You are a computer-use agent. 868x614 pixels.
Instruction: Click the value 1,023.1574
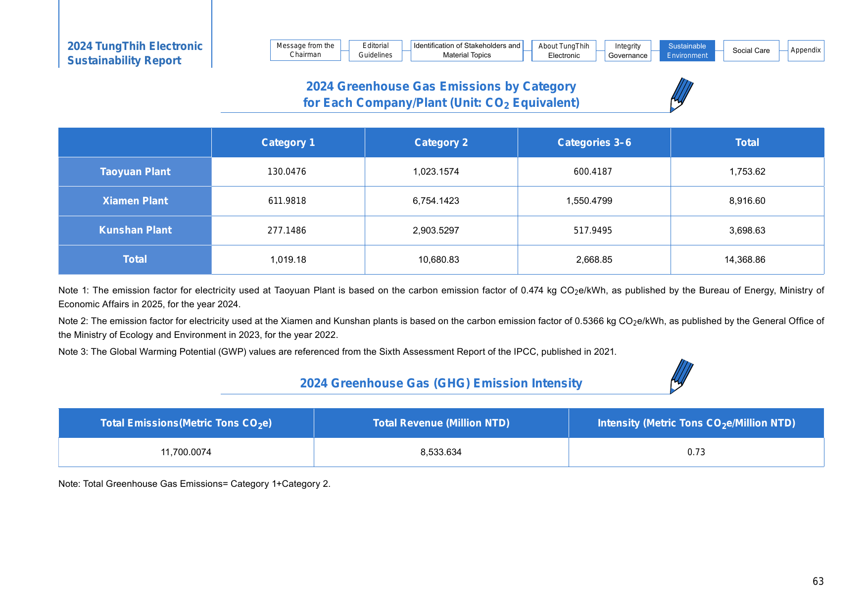click(x=436, y=172)
